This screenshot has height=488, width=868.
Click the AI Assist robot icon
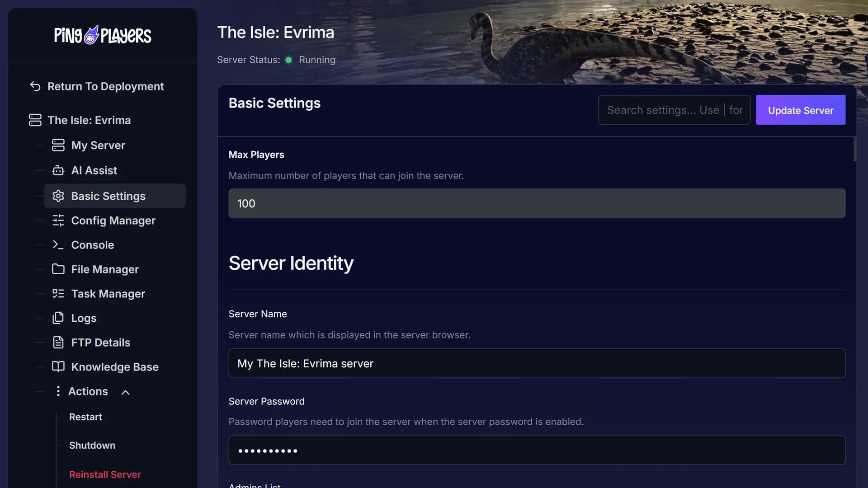tap(58, 170)
